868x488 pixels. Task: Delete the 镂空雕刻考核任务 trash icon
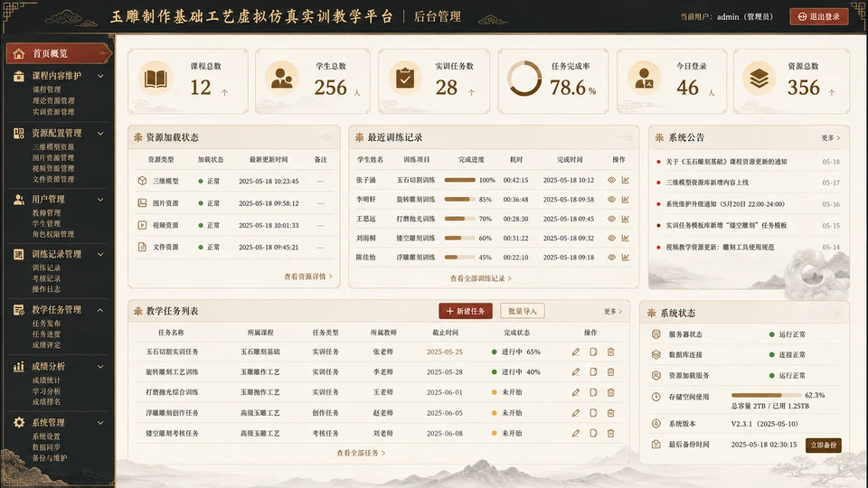610,433
